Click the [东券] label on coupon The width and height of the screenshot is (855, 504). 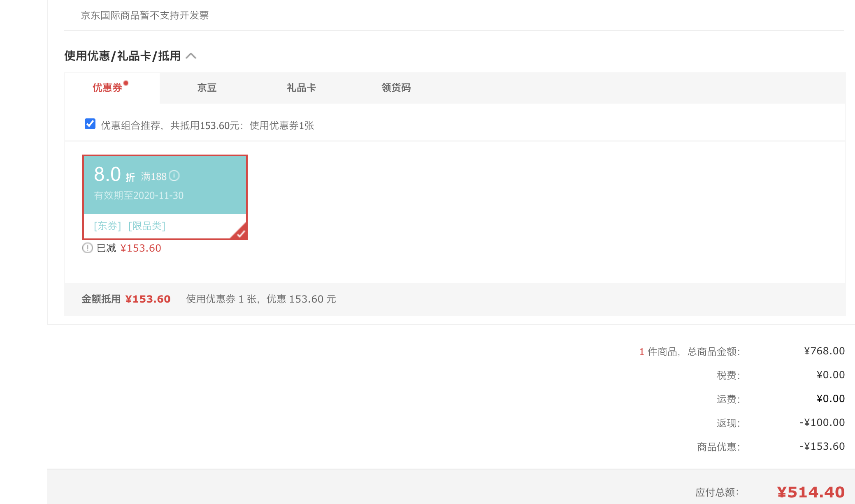pos(107,226)
